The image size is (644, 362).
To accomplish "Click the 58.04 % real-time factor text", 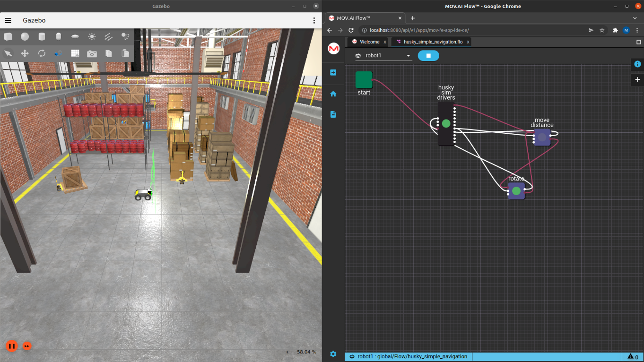I will point(306,352).
